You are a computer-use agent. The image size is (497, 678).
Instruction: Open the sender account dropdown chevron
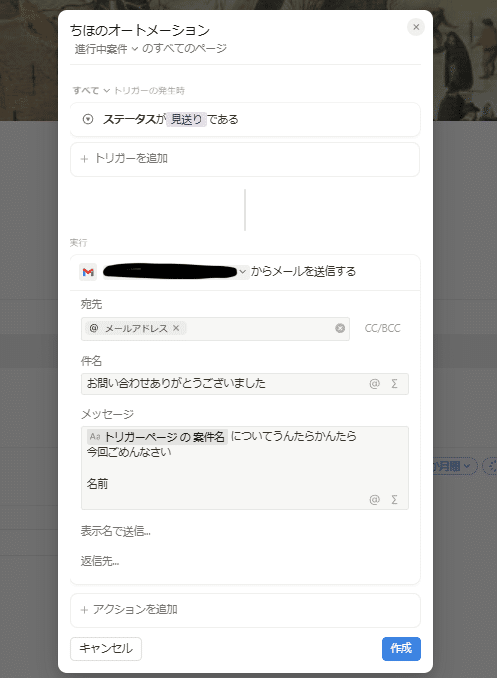point(242,272)
